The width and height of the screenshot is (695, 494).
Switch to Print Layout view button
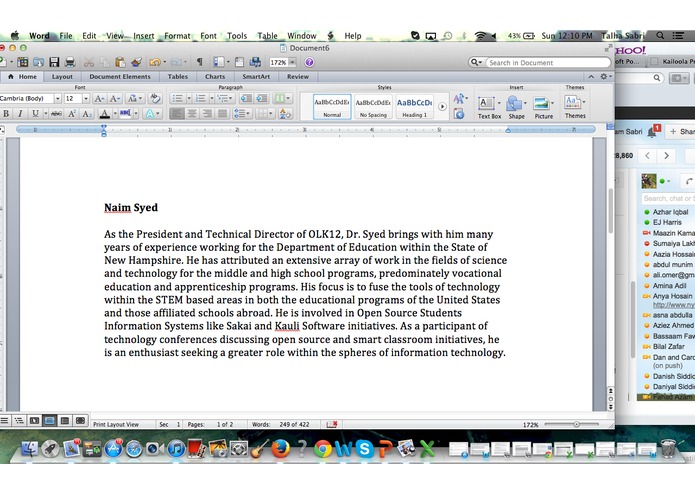pos(50,420)
